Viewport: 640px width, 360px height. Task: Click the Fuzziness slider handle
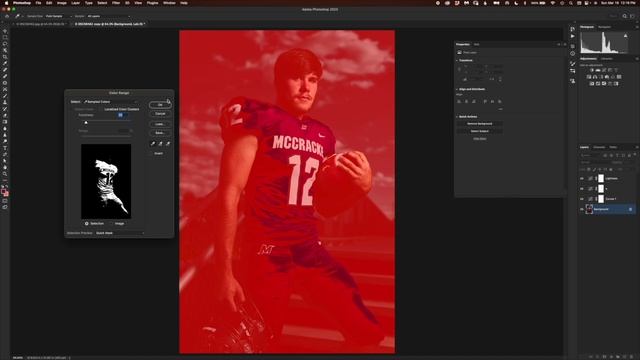(86, 122)
